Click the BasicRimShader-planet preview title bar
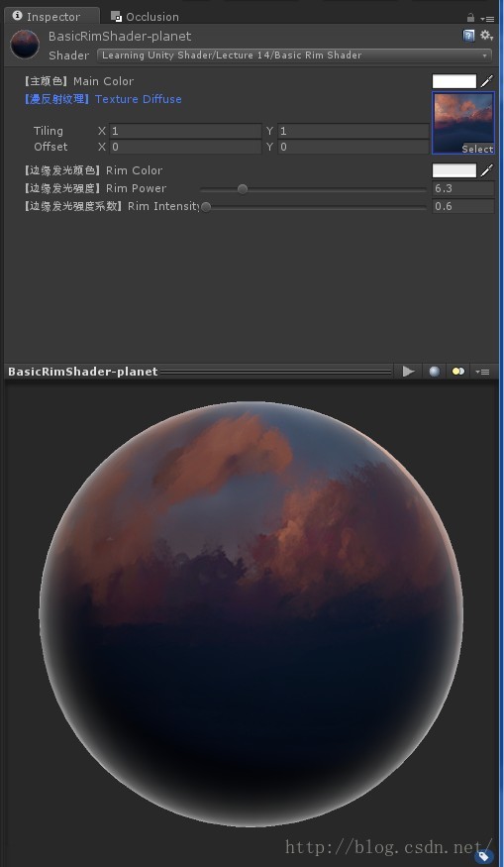The height and width of the screenshot is (867, 504). 199,372
